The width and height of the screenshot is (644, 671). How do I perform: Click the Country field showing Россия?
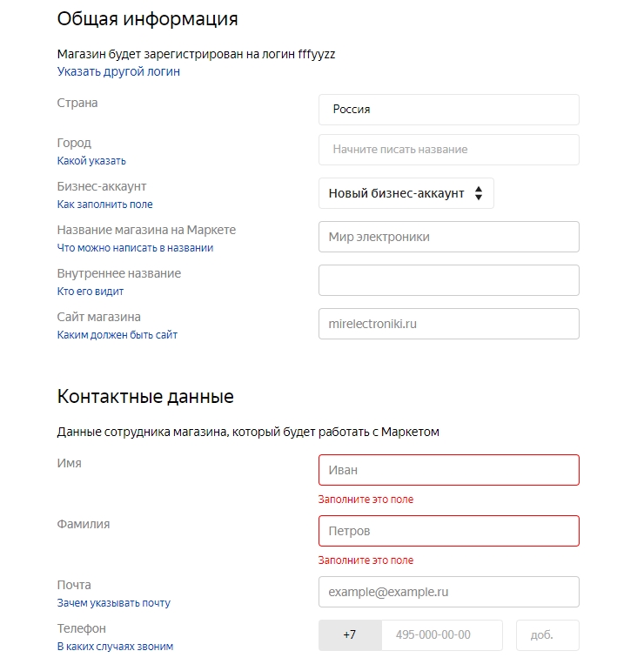coord(448,110)
